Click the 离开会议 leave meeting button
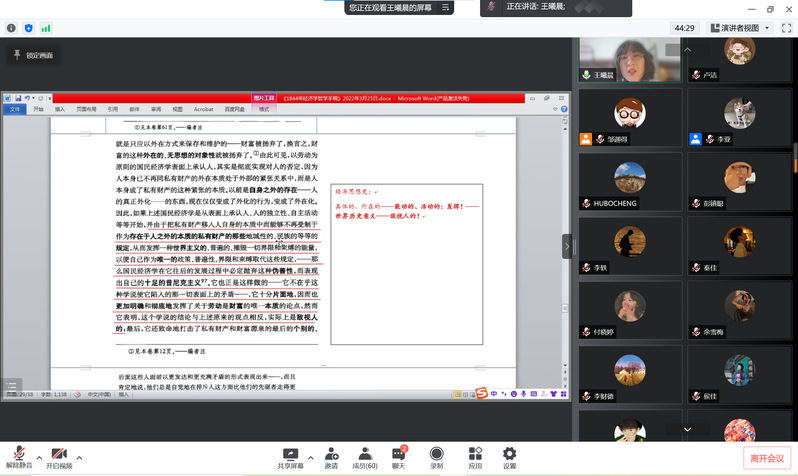Image resolution: width=798 pixels, height=476 pixels. click(x=766, y=458)
